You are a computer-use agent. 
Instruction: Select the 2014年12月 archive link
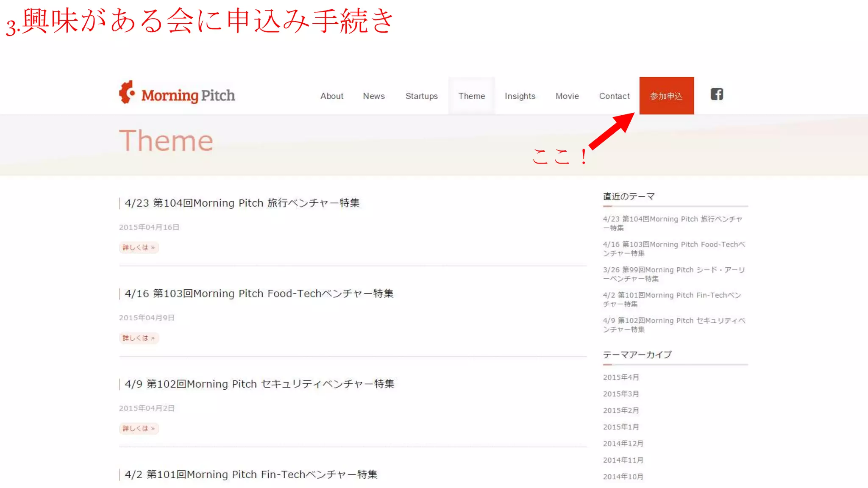[623, 444]
